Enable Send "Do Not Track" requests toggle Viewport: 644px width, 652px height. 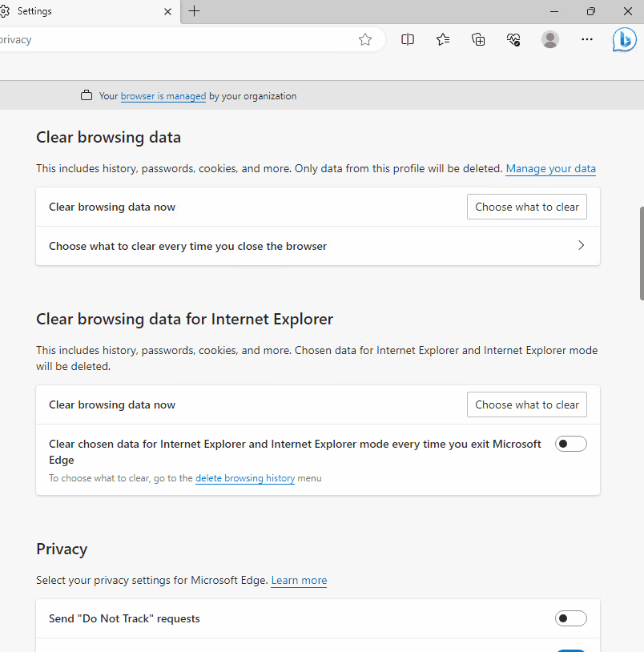click(570, 618)
